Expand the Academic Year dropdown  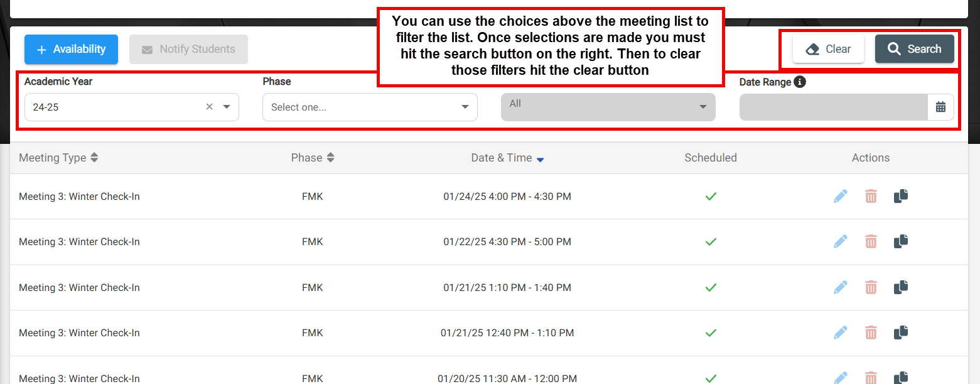click(227, 107)
